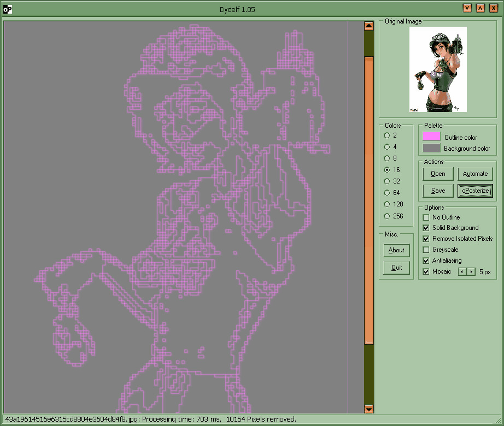Enable the Greyscale checkbox

tap(426, 250)
